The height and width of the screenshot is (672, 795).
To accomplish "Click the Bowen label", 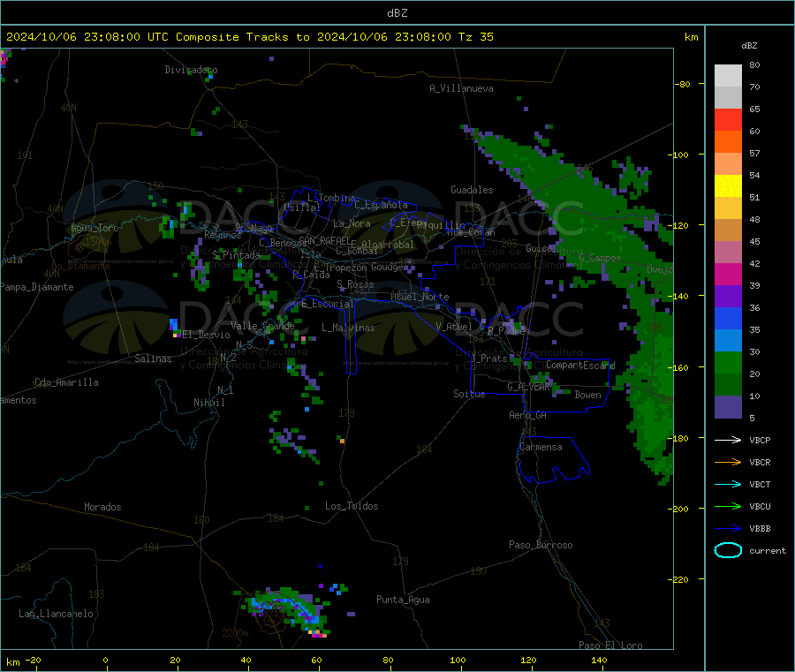I will coord(587,394).
